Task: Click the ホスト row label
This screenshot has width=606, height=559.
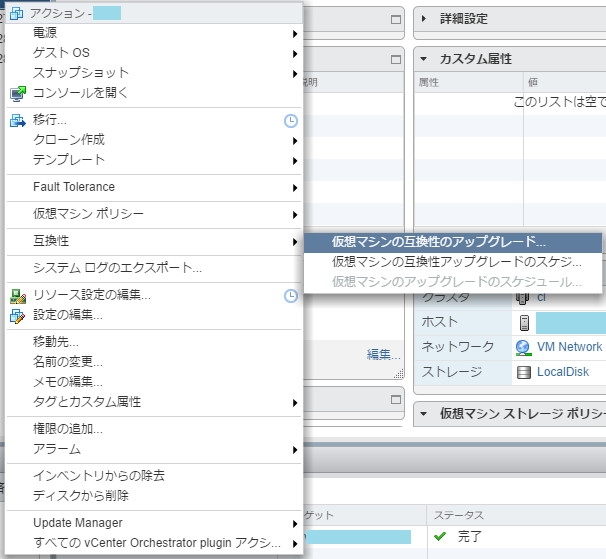Action: point(439,322)
